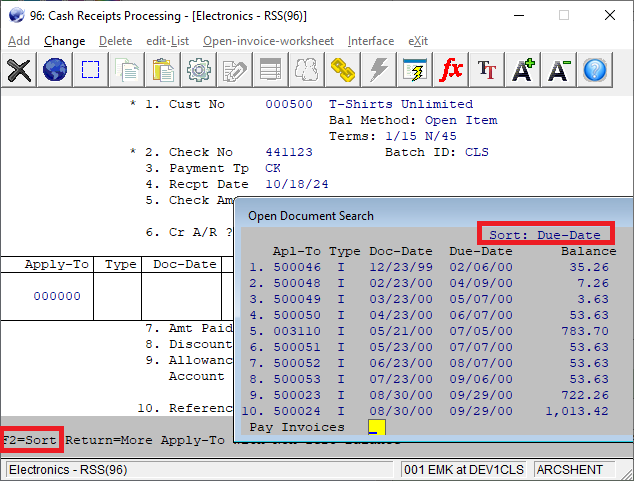
Task: Click the gray lightning bolt icon
Action: coord(378,70)
